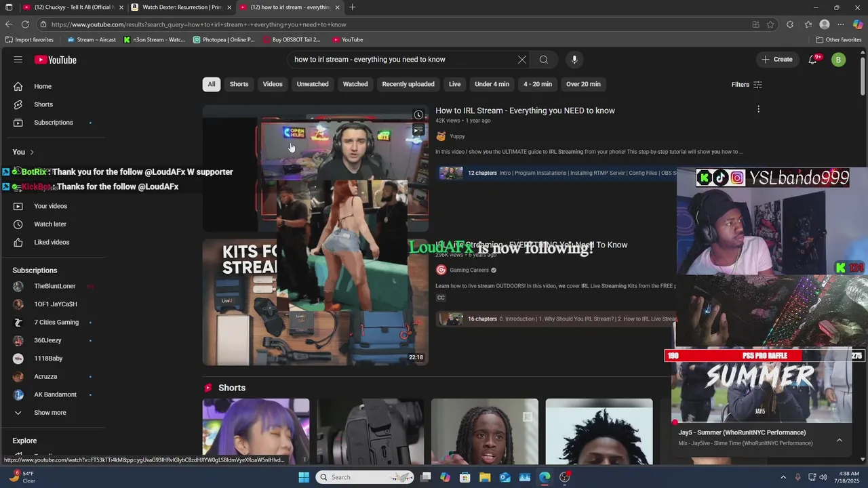Expand the mini player queue chevron
Image resolution: width=868 pixels, height=488 pixels.
click(x=839, y=440)
